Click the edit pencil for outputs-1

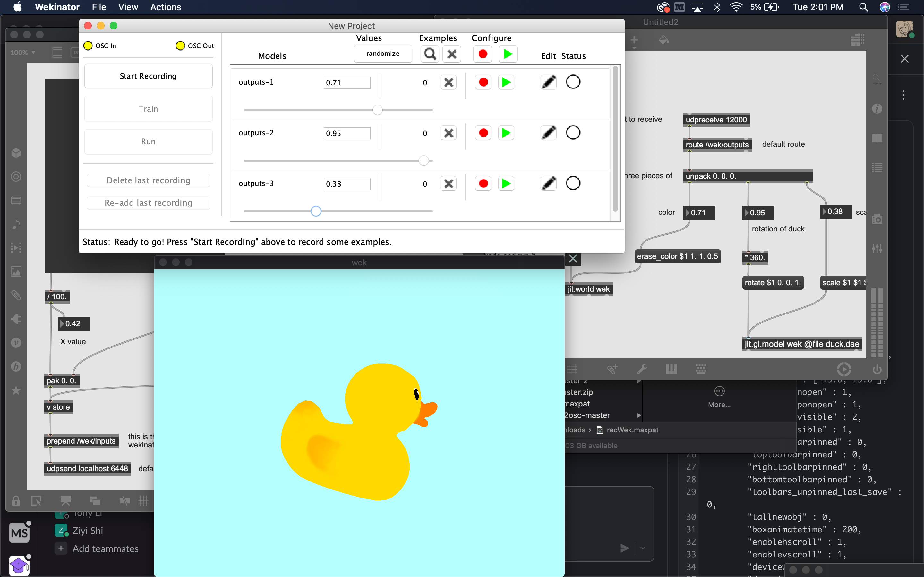tap(548, 82)
